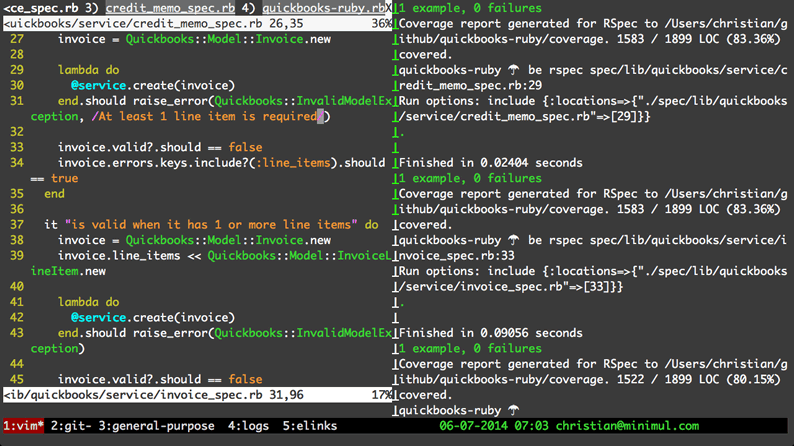
Task: Click '17%' scroll percentage indicator
Action: click(x=381, y=395)
